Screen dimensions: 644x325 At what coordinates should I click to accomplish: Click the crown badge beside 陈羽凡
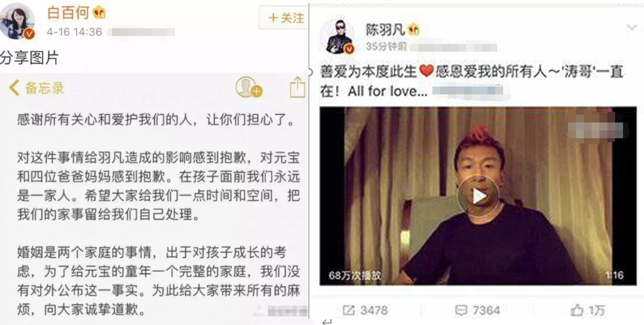413,29
